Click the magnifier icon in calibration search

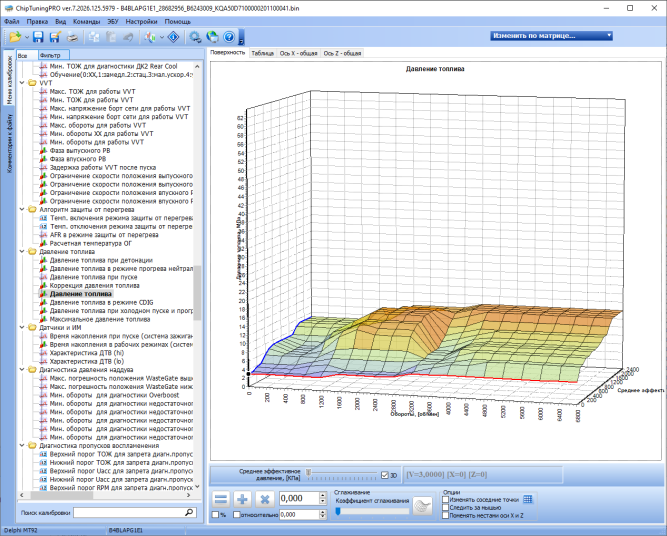click(189, 513)
